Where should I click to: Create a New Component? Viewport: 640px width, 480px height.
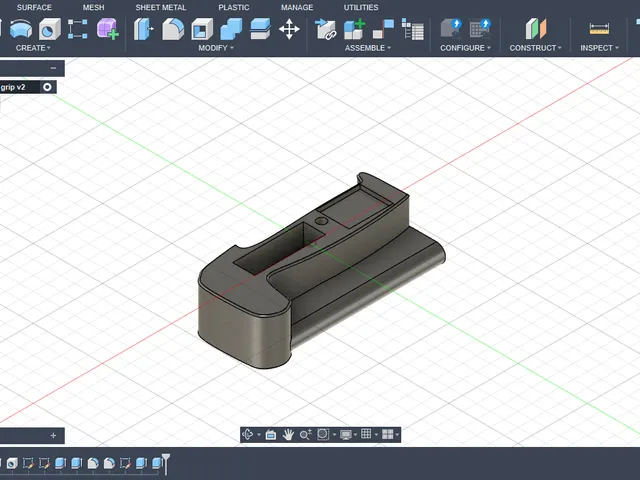coord(354,29)
